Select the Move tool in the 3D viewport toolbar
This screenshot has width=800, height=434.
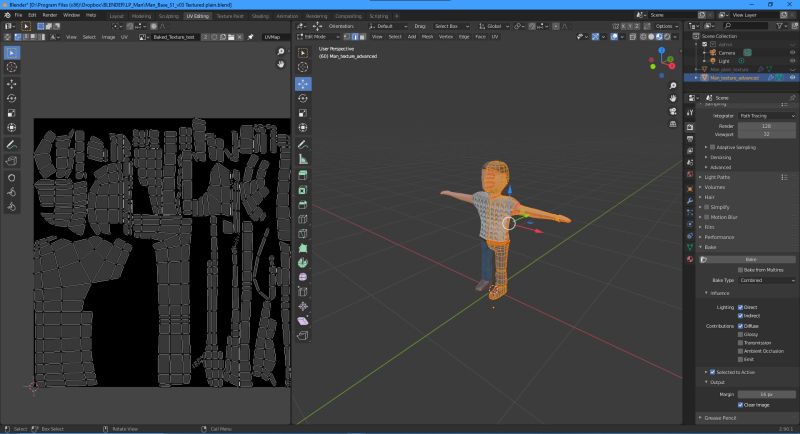(x=303, y=84)
